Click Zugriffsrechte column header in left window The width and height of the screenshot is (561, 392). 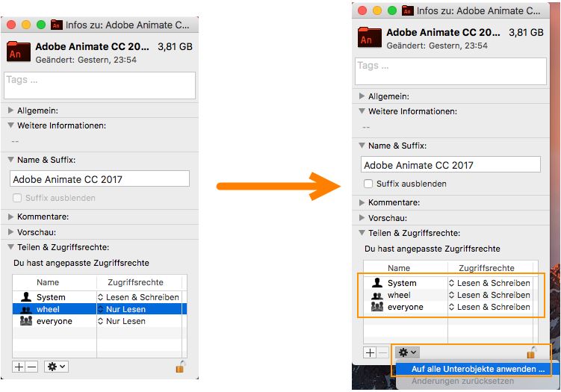[136, 281]
